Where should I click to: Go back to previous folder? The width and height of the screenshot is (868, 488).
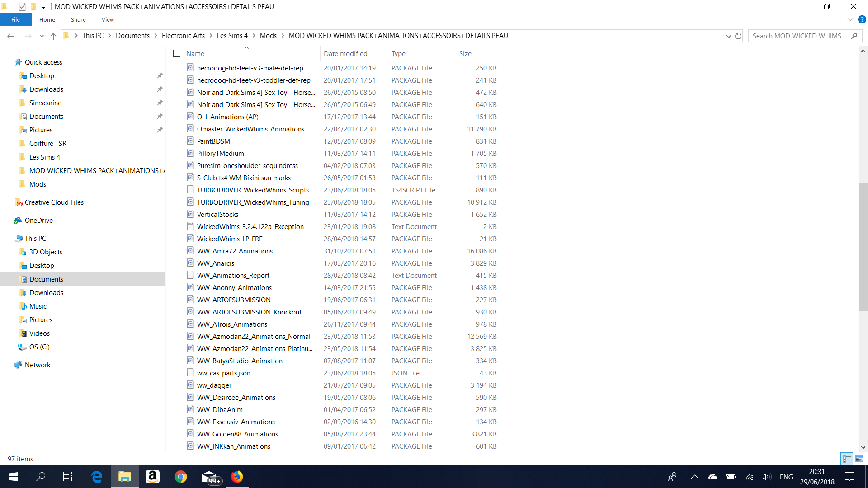tap(11, 36)
